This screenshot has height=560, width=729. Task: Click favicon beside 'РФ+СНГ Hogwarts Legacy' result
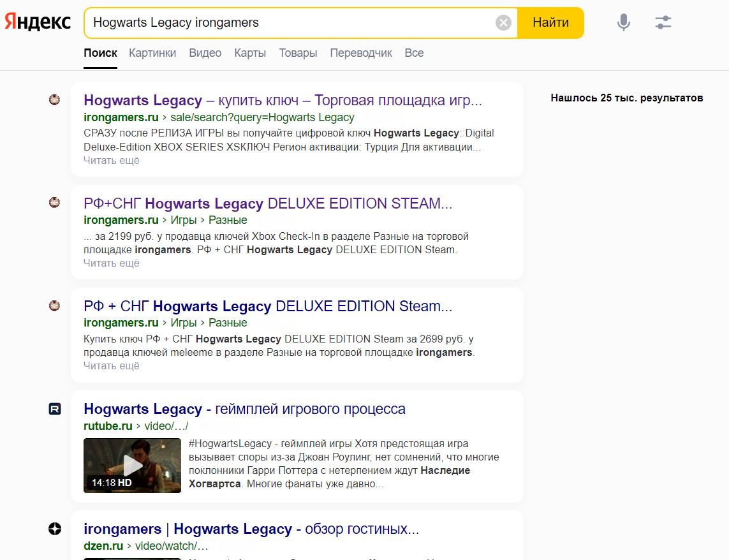tap(54, 202)
